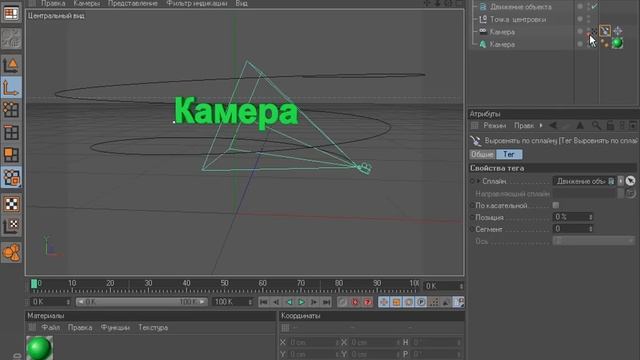Click the lock icon in Attributes panel
Image resolution: width=640 pixels, height=360 pixels.
610,125
